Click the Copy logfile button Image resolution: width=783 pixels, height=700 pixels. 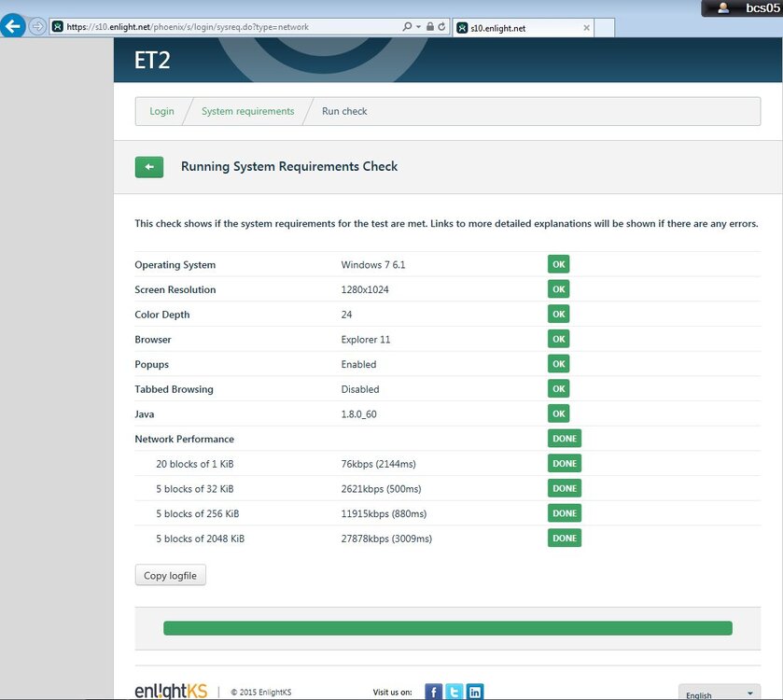click(x=170, y=575)
